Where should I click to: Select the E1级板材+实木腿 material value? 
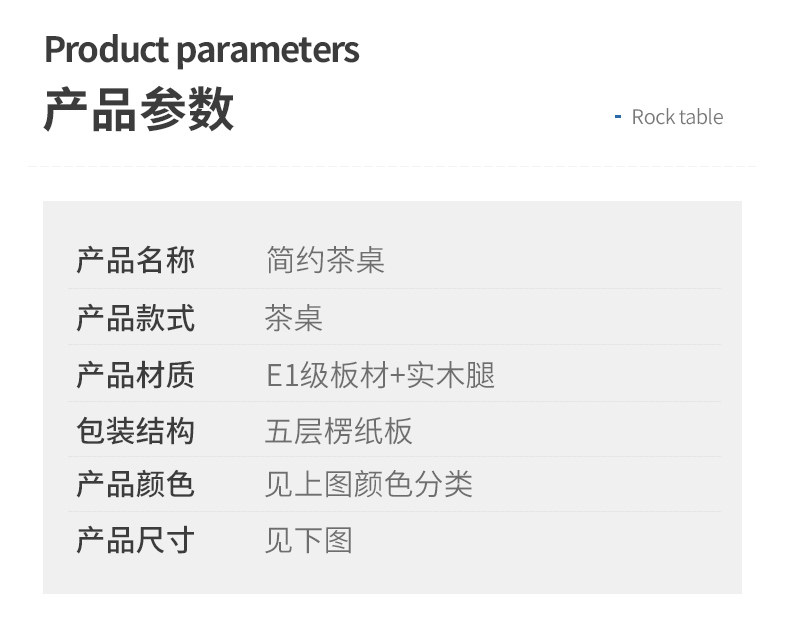click(380, 375)
